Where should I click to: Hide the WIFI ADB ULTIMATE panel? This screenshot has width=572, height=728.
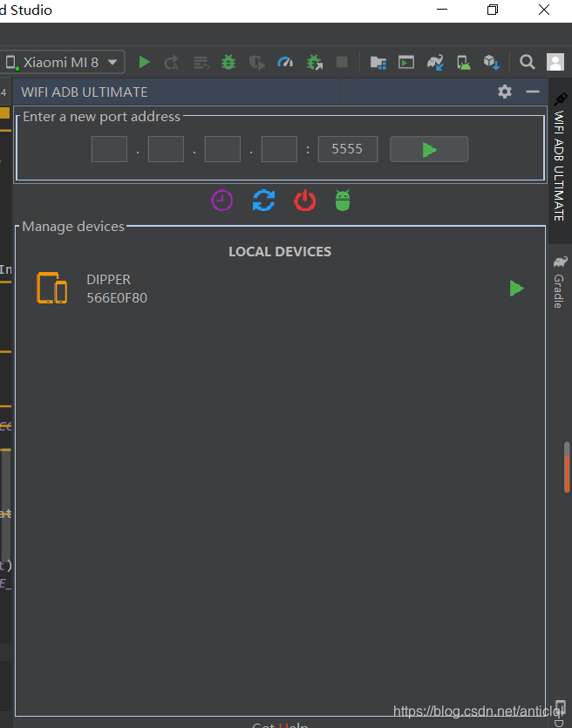pos(533,92)
